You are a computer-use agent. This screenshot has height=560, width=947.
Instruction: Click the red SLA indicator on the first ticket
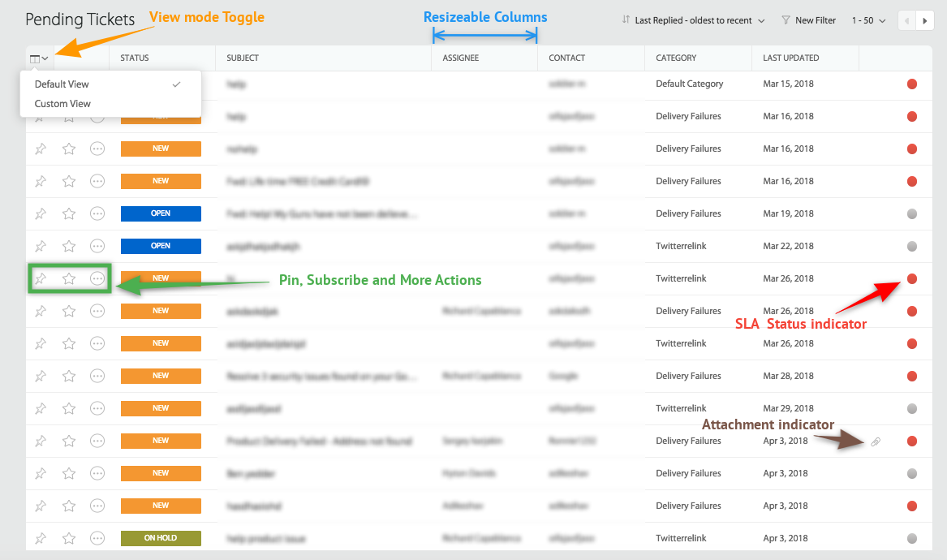911,84
